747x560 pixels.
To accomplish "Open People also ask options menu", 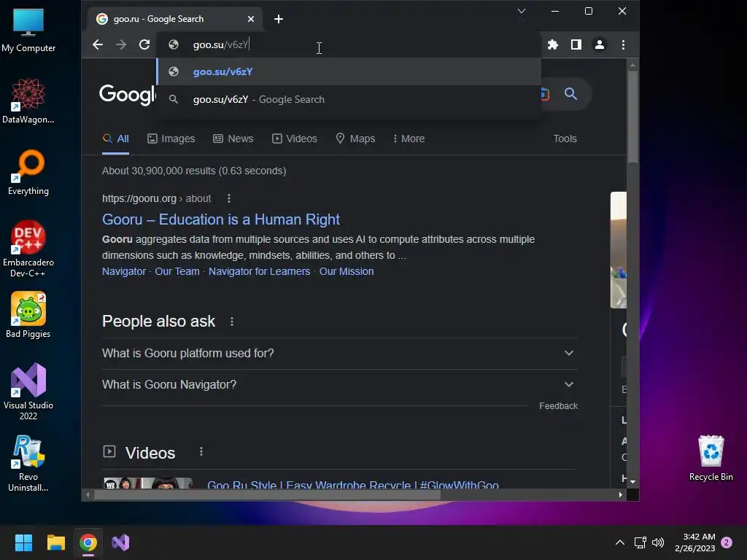I will tap(232, 322).
